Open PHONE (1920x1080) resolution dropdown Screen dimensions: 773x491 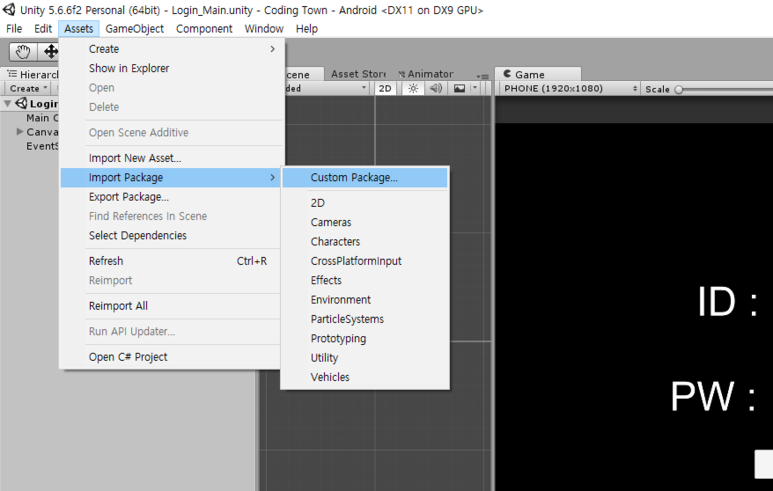[569, 89]
